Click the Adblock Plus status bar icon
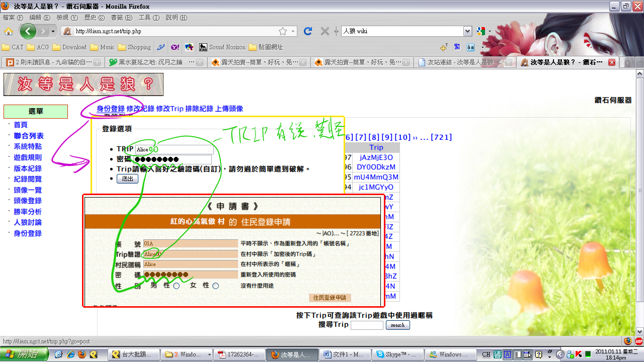644x362 pixels. [x=638, y=341]
